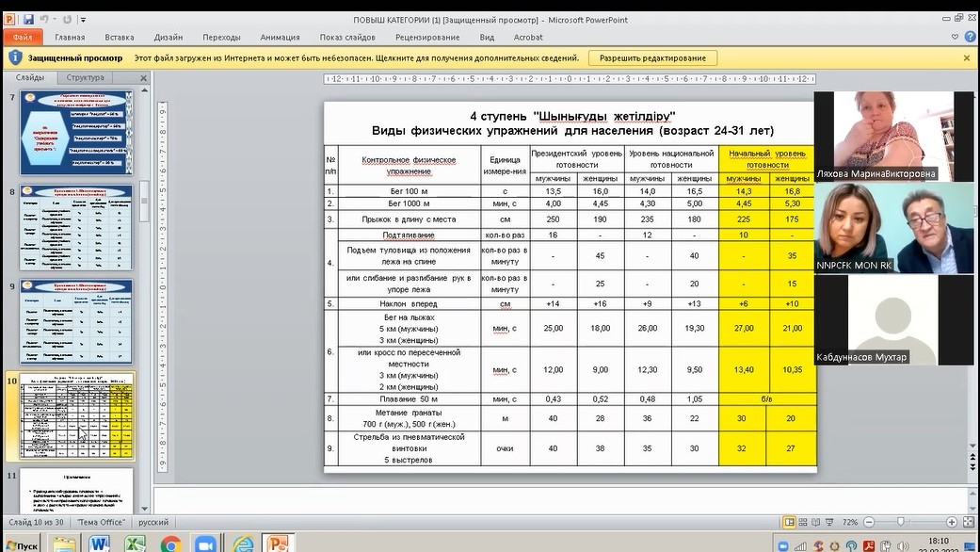The image size is (980, 552).
Task: Switch to Slide Sorter view icon
Action: (x=803, y=522)
